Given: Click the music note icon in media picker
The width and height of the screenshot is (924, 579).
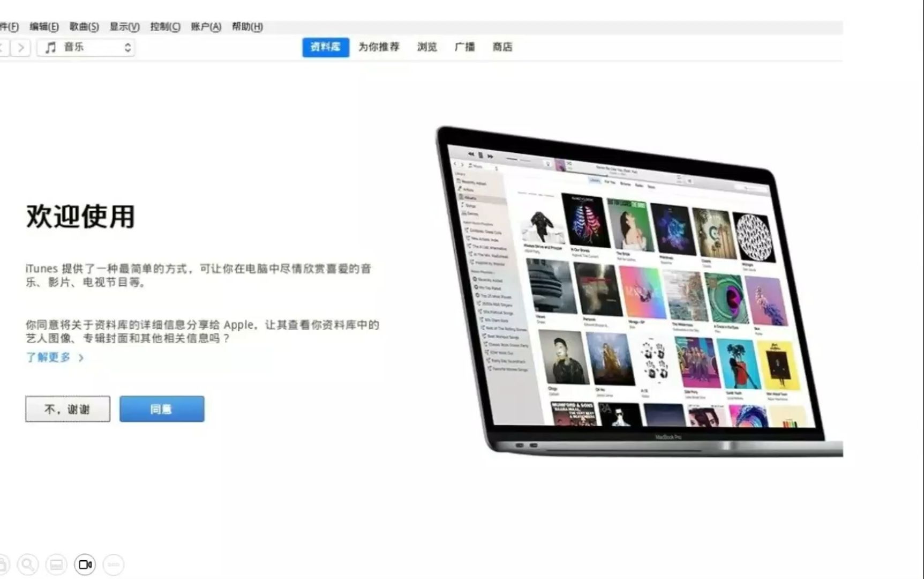Looking at the screenshot, I should (x=50, y=48).
